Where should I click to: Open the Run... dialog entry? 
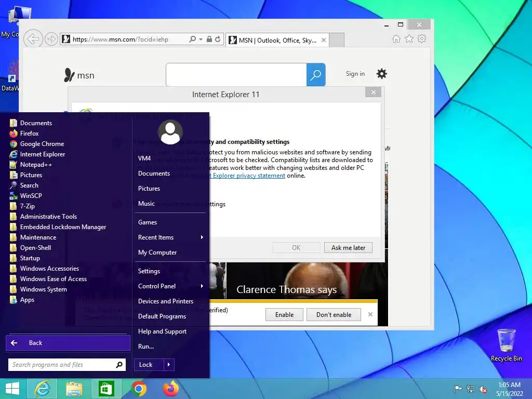pos(146,347)
